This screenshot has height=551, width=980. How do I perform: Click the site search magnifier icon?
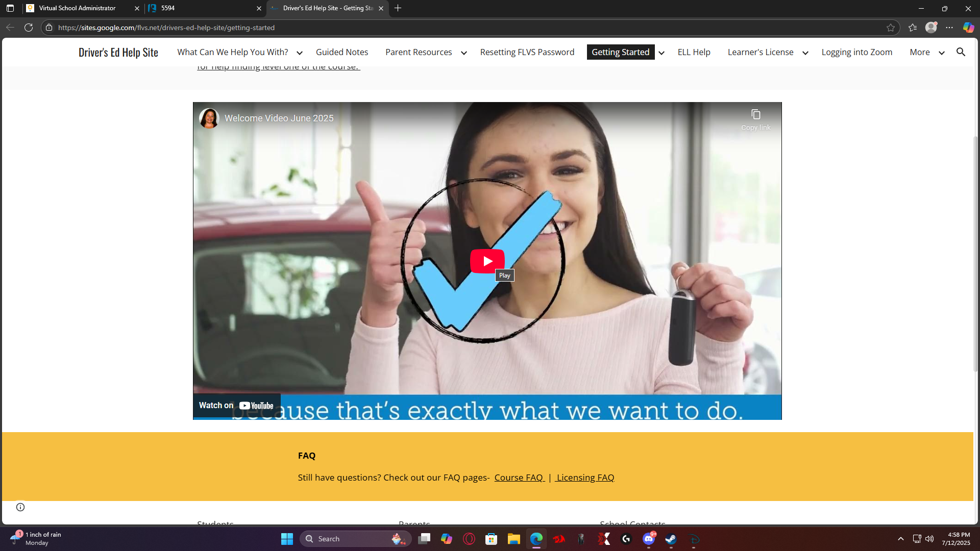961,52
